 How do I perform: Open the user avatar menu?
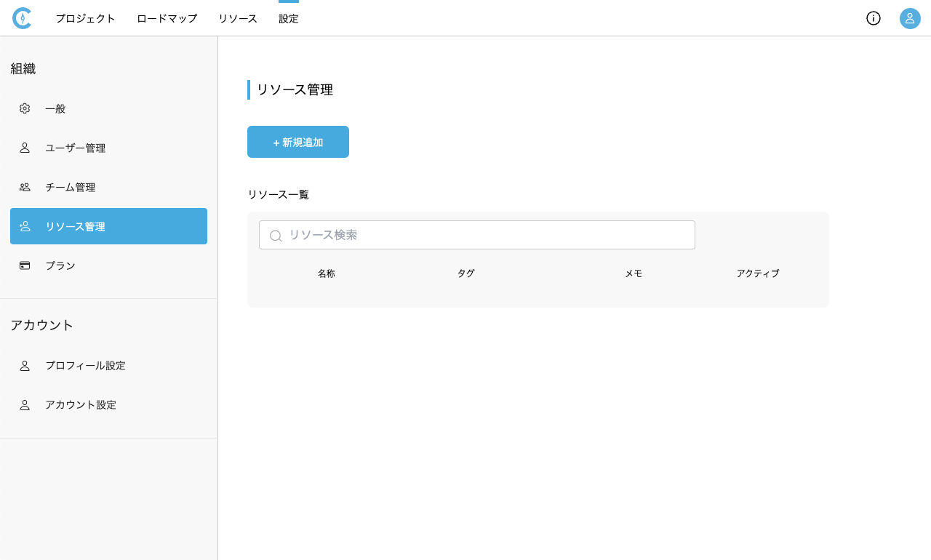point(910,18)
